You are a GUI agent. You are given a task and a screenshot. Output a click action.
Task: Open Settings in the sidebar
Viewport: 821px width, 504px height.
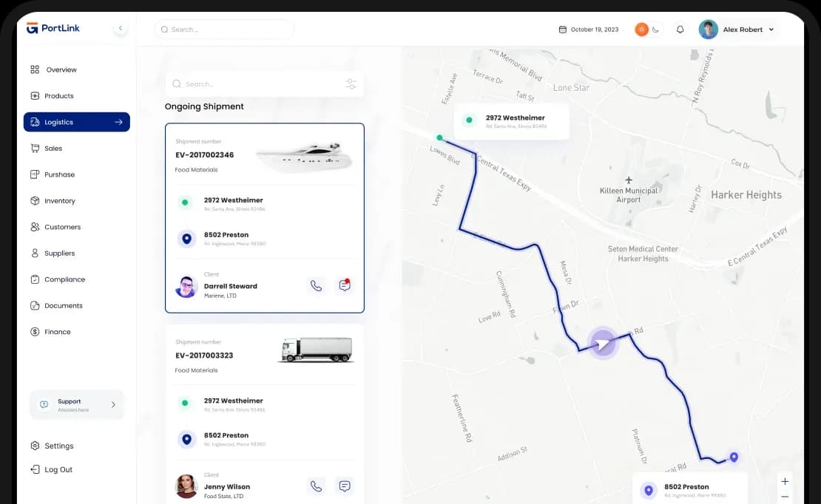58,446
